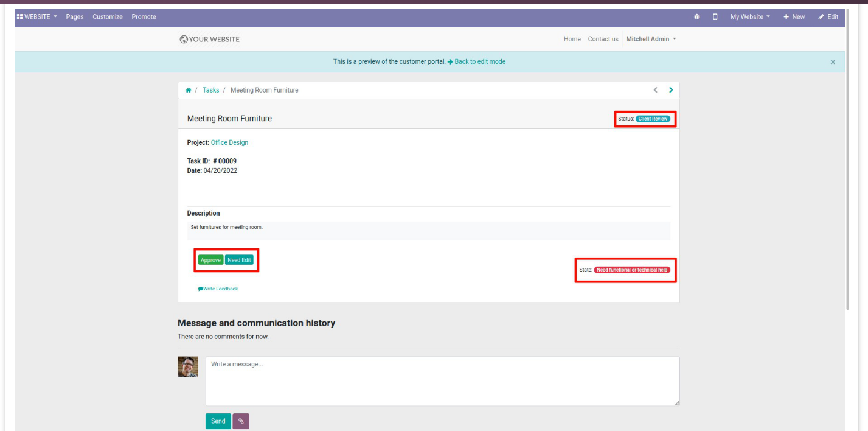This screenshot has width=868, height=431.
Task: Expand the My Website dropdown
Action: 750,17
